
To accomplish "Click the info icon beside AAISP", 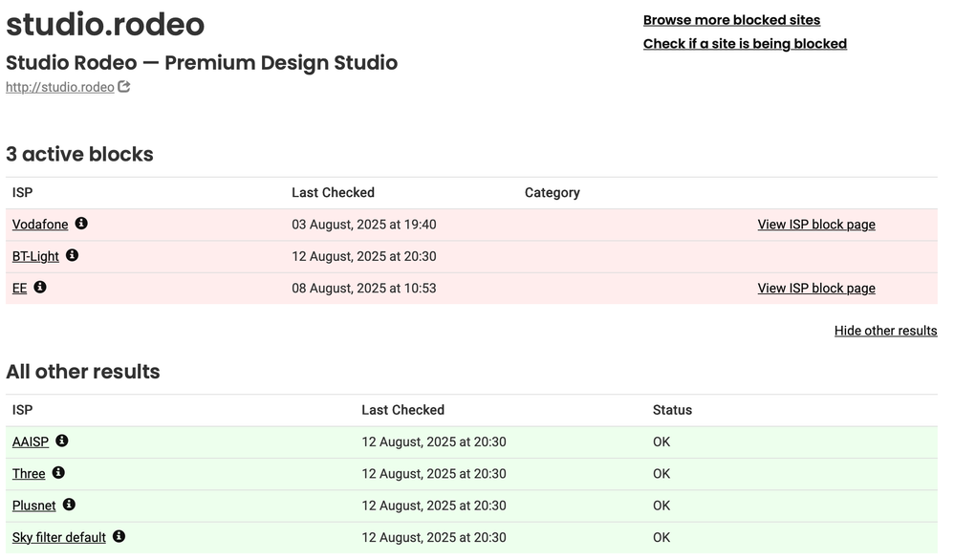I will point(62,441).
